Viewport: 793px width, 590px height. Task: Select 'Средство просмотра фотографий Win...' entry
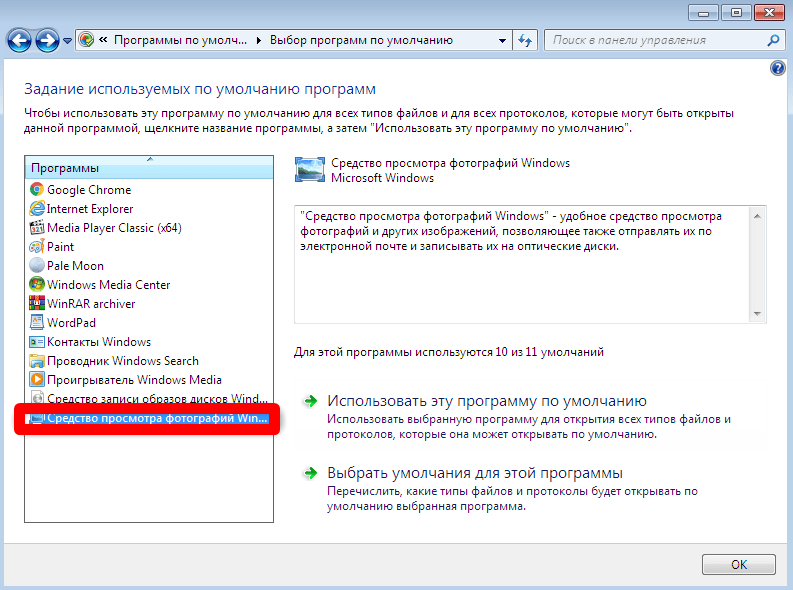149,418
